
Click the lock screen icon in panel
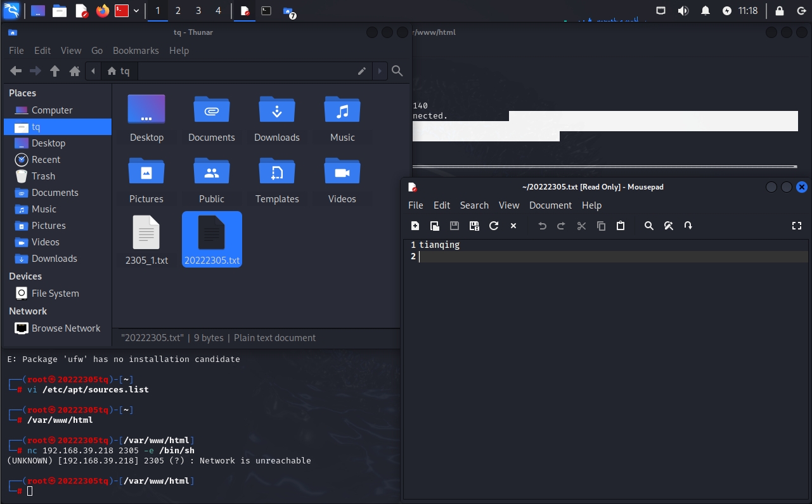pos(780,11)
